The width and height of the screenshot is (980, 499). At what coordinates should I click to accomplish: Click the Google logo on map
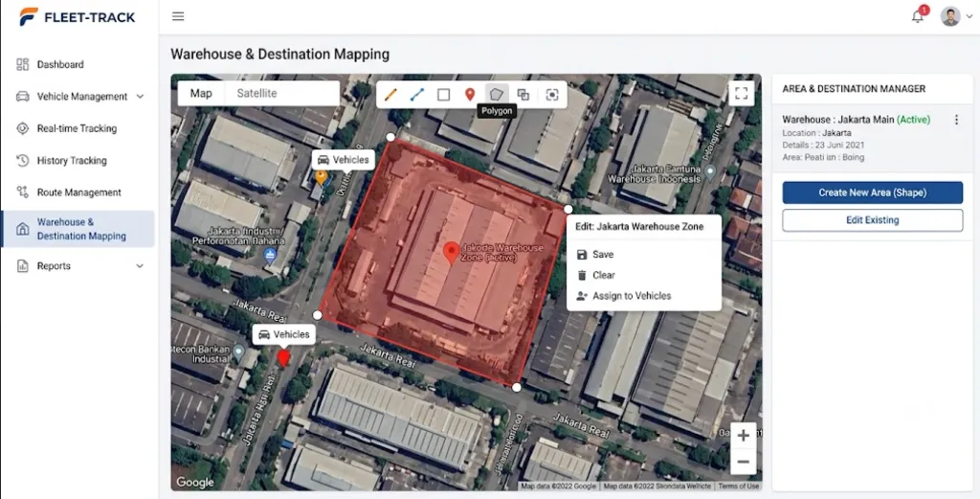195,482
